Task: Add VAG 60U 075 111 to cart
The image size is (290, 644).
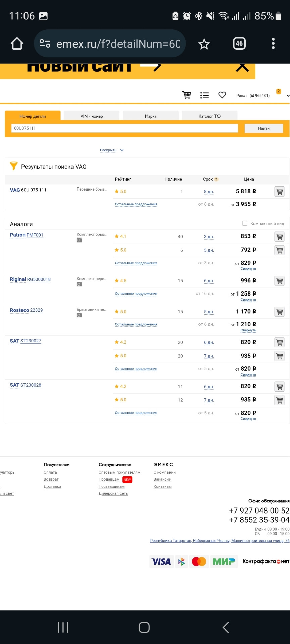Action: point(279,192)
